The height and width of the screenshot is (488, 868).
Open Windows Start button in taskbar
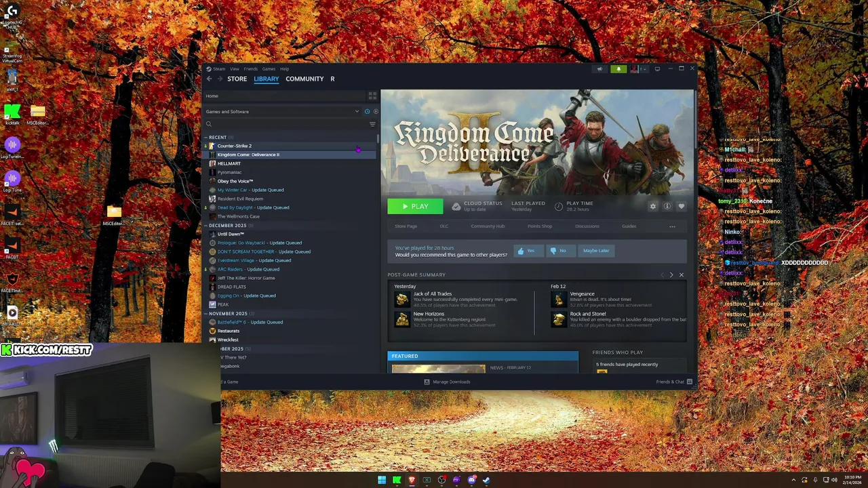pos(382,480)
